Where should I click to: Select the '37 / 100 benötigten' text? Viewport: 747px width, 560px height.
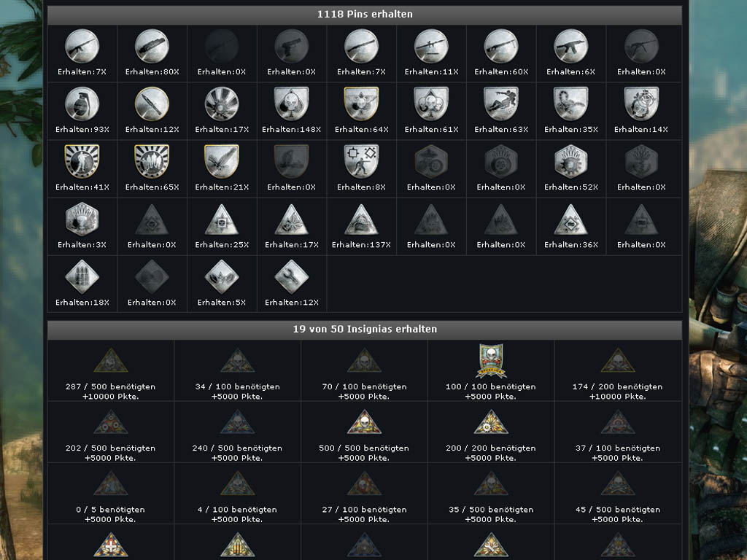coord(617,448)
